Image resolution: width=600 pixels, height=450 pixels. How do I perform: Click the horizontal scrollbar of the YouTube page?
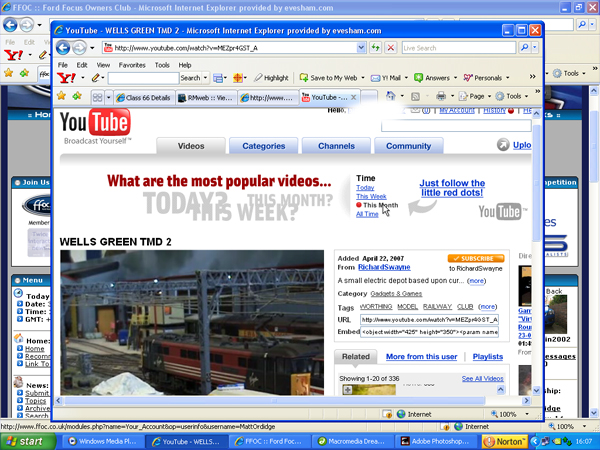274,401
